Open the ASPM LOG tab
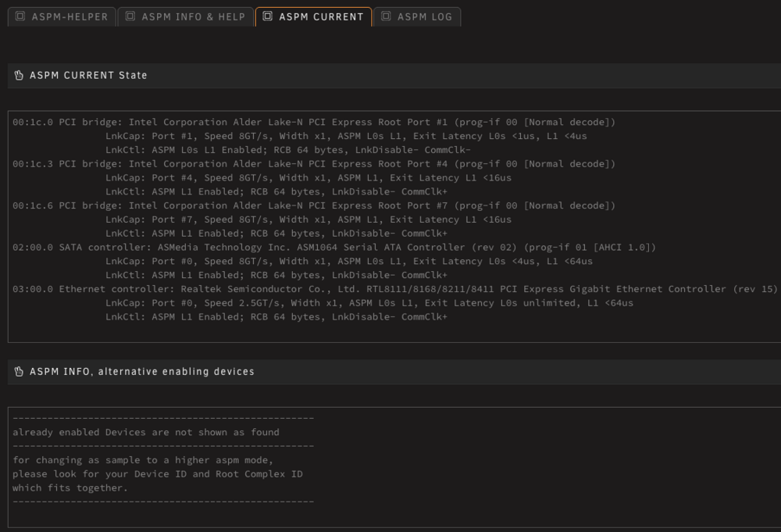The width and height of the screenshot is (781, 532). [x=417, y=17]
